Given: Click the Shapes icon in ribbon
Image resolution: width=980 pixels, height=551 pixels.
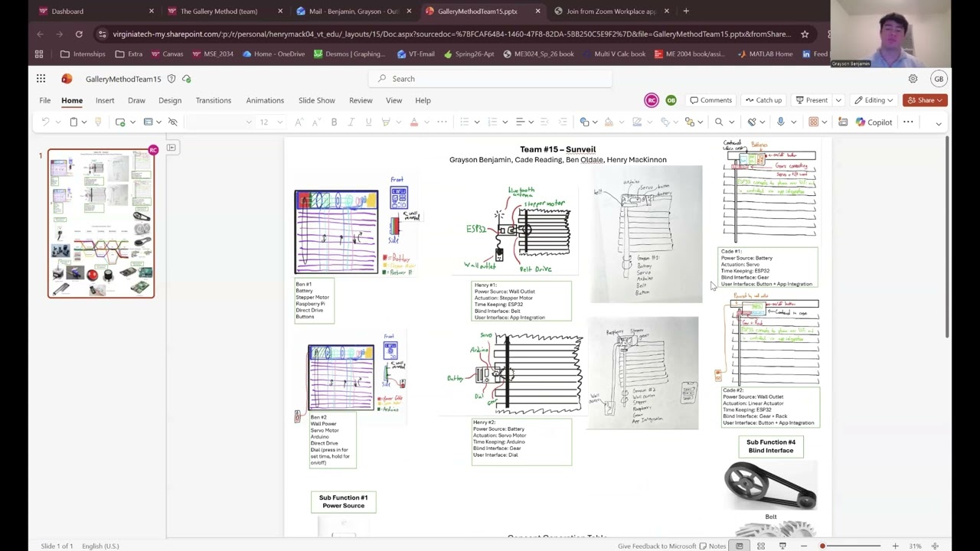Looking at the screenshot, I should (584, 122).
